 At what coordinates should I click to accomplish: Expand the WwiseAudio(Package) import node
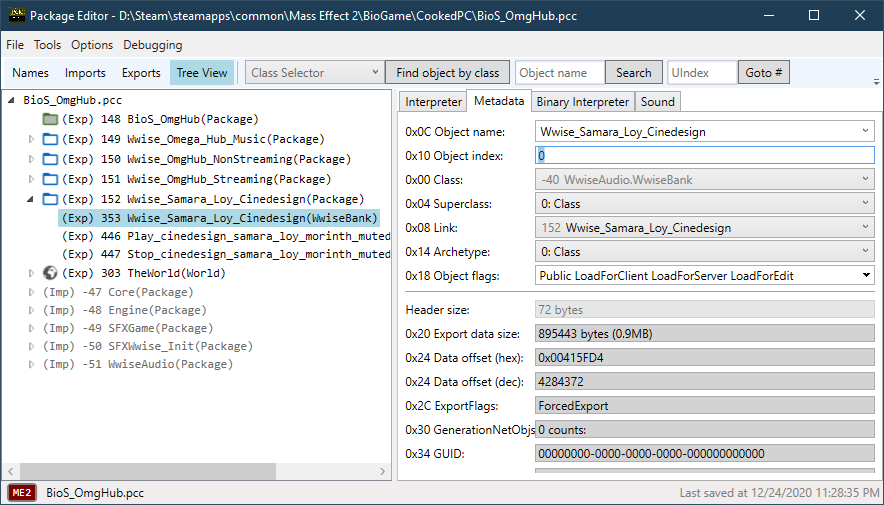pos(32,364)
